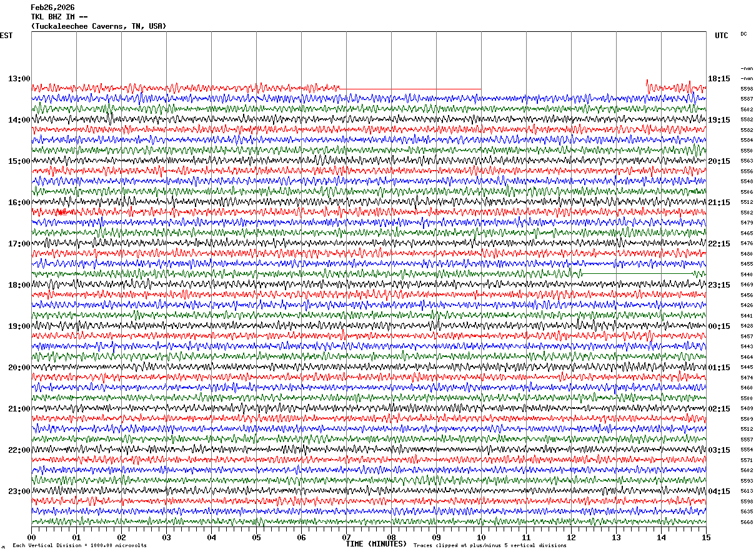Click the DC offset column header

(x=744, y=34)
